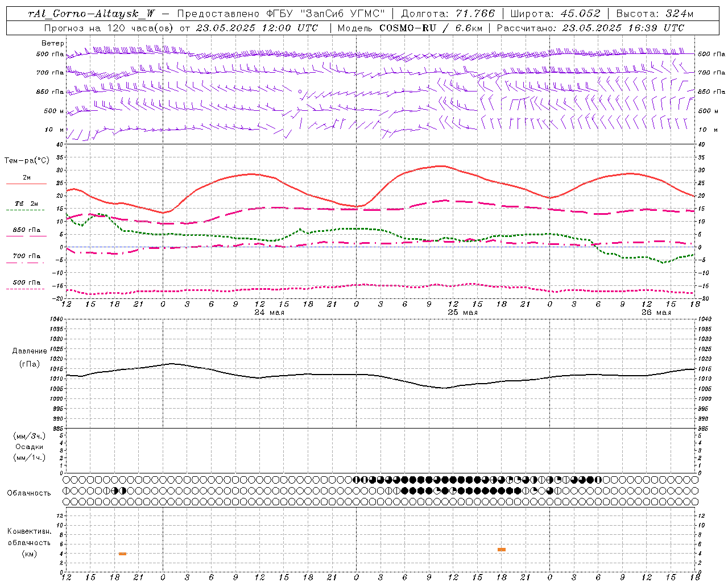Screen dimensions: 728x582
Task: Select the 'Широта: 45.052' header field
Action: point(555,14)
